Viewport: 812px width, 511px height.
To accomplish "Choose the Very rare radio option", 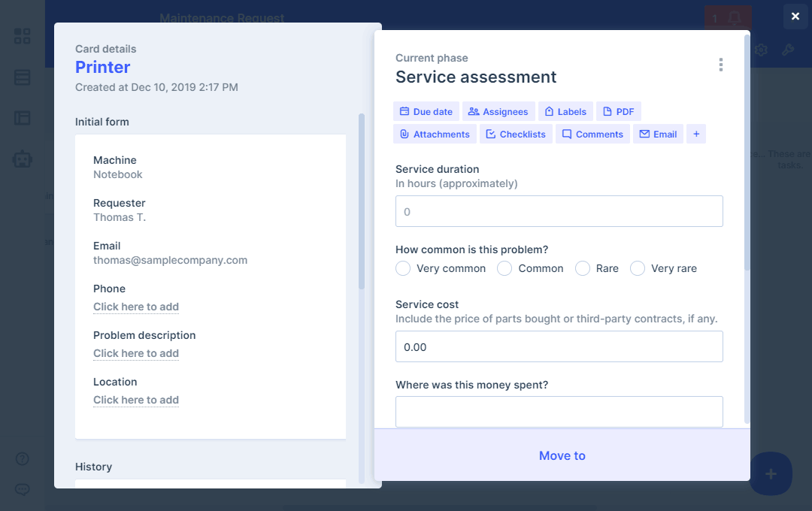I will tap(638, 268).
